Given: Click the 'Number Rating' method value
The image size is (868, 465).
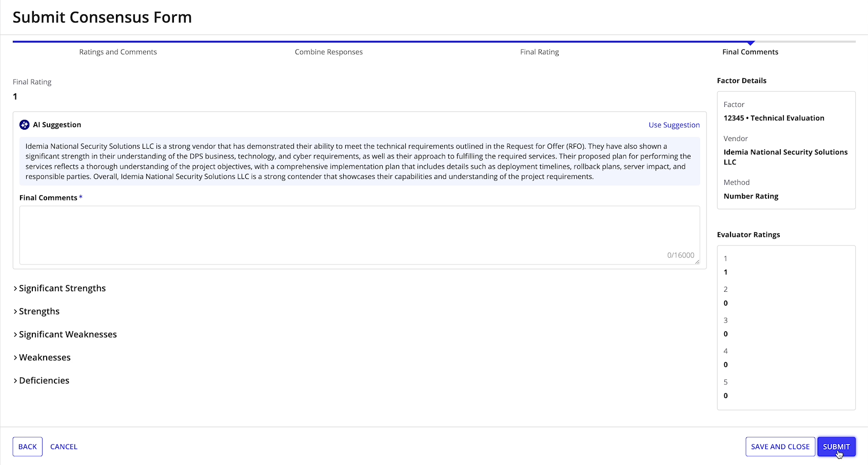Looking at the screenshot, I should [x=751, y=196].
